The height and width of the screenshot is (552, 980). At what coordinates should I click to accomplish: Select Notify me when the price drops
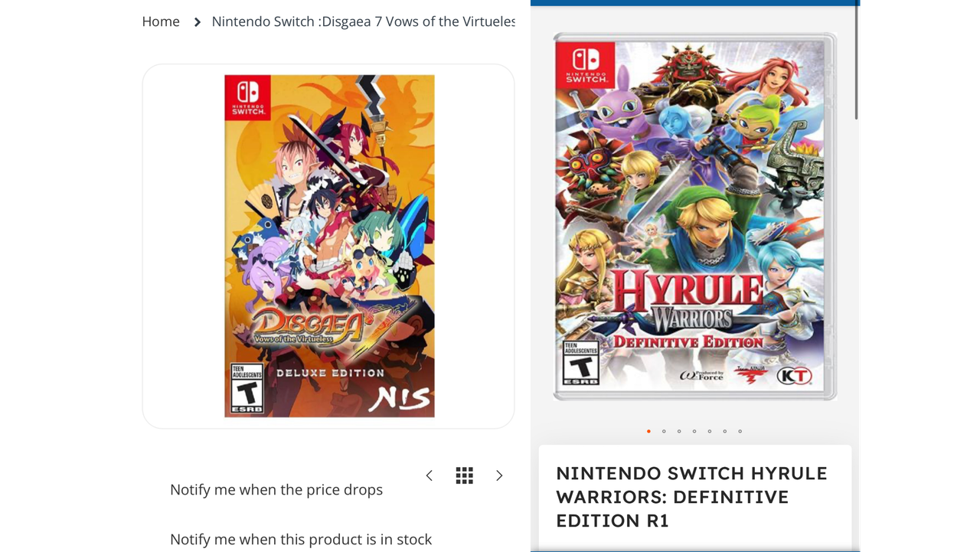tap(276, 490)
